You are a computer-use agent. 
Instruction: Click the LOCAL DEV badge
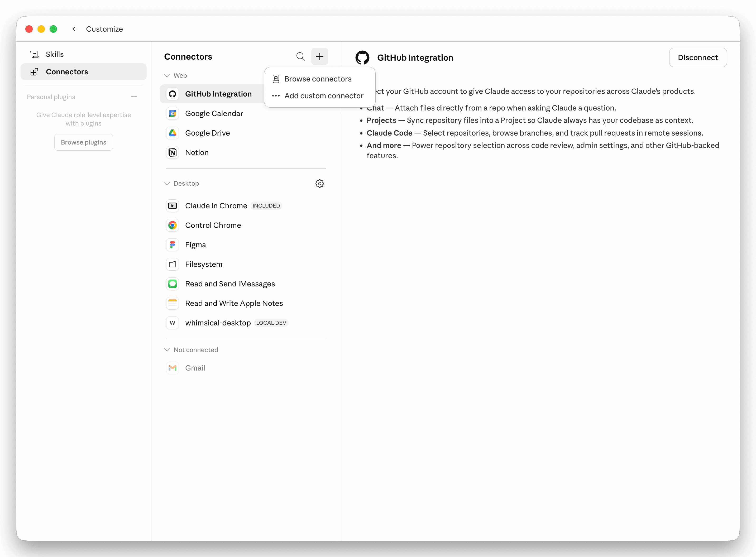271,323
